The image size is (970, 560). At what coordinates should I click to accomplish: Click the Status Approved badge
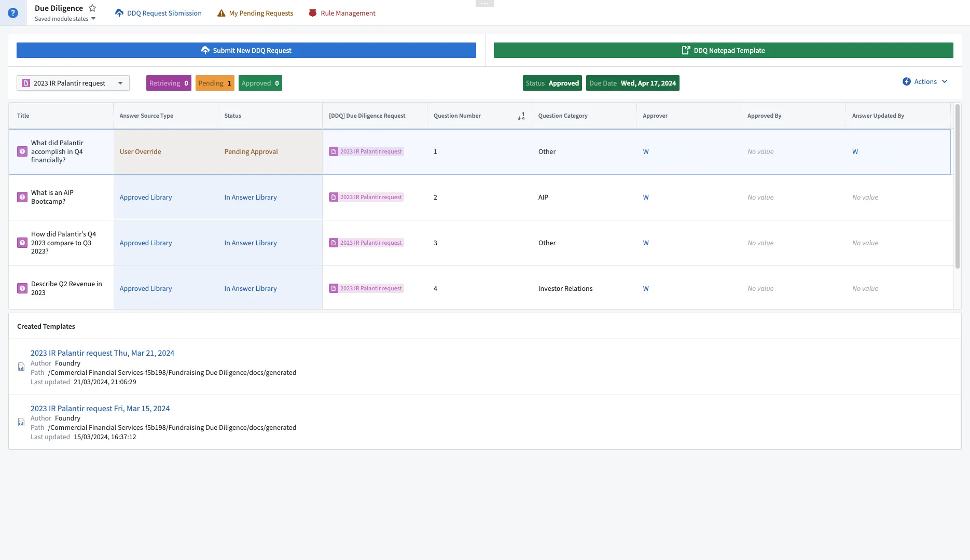tap(552, 83)
